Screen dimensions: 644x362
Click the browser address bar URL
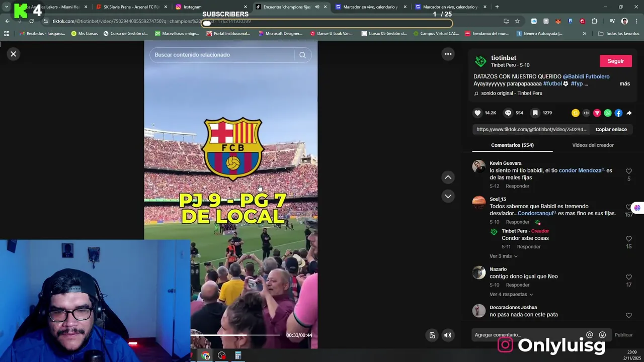151,21
